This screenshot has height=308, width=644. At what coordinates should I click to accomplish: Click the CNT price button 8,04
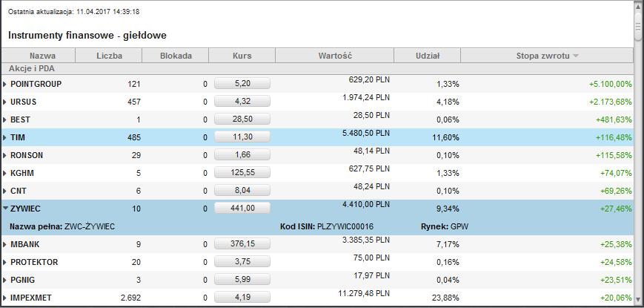coord(242,190)
